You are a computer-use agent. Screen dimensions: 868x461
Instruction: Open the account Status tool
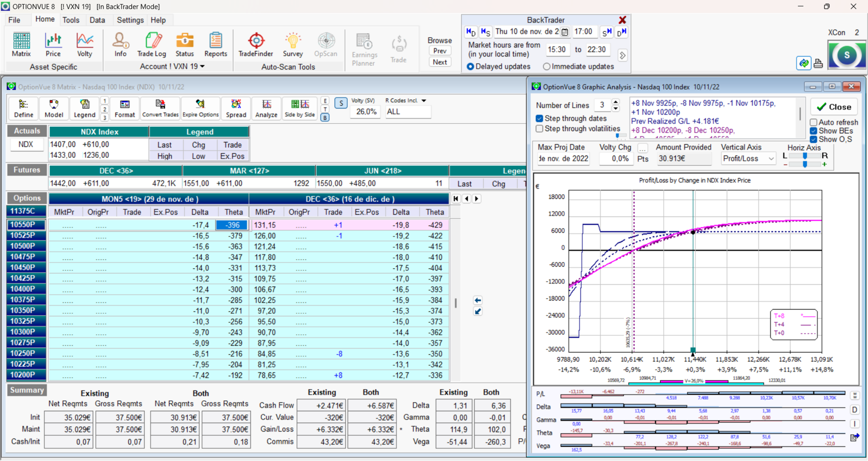(185, 45)
